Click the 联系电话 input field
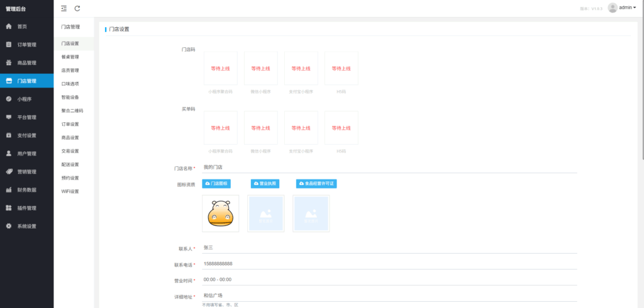 [389, 264]
